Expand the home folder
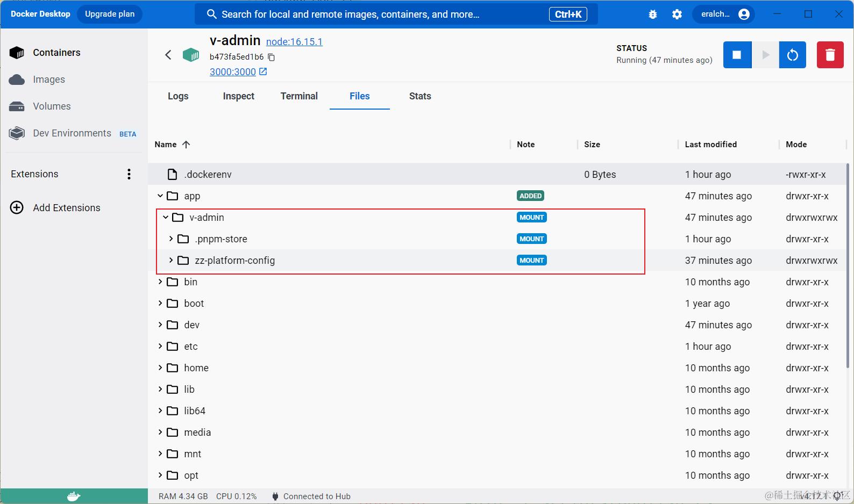Viewport: 854px width, 504px height. click(x=160, y=368)
